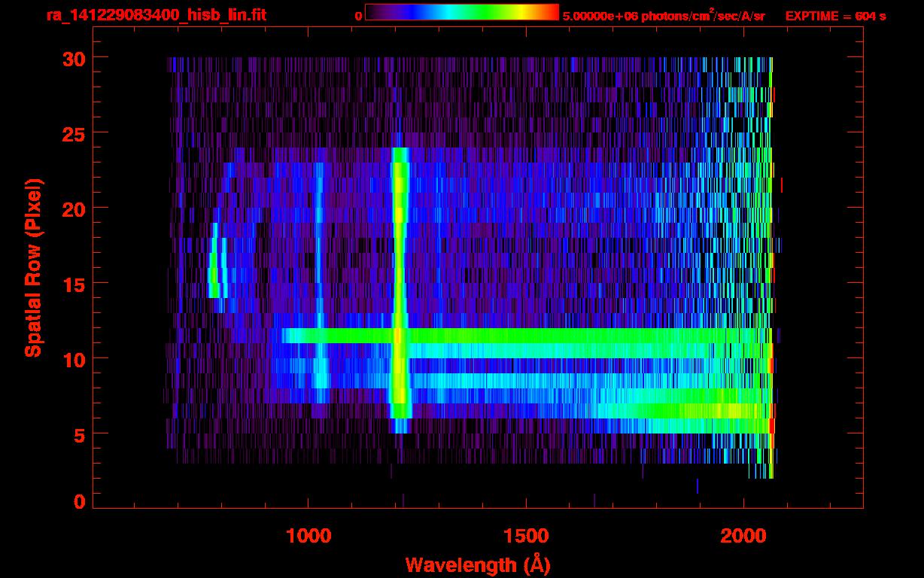Click the green emission feature near 780 Å

pyautogui.click(x=214, y=260)
